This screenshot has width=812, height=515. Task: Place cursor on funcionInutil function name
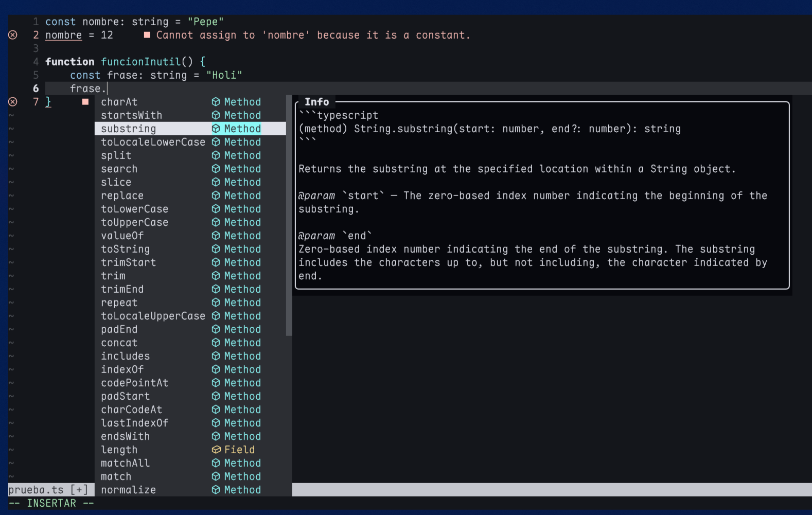pyautogui.click(x=140, y=62)
